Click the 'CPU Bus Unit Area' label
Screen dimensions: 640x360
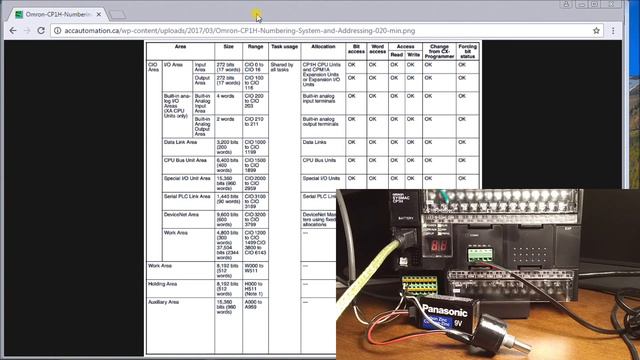click(x=185, y=160)
